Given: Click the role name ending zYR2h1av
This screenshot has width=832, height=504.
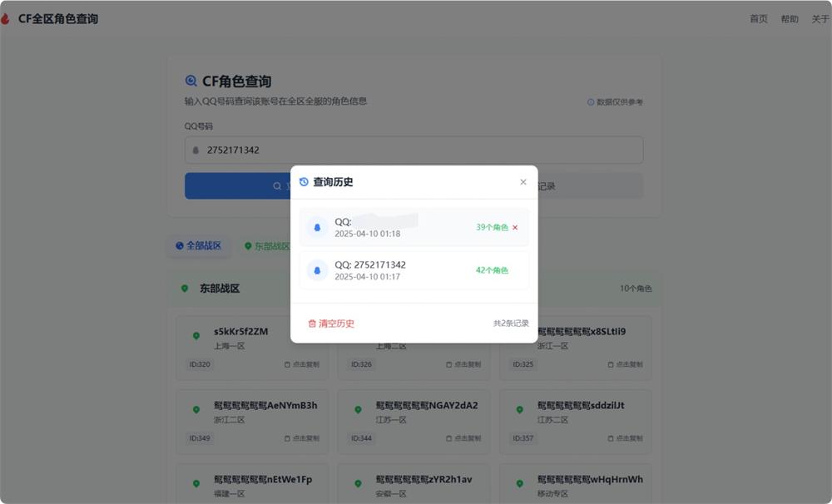Looking at the screenshot, I should pyautogui.click(x=424, y=479).
